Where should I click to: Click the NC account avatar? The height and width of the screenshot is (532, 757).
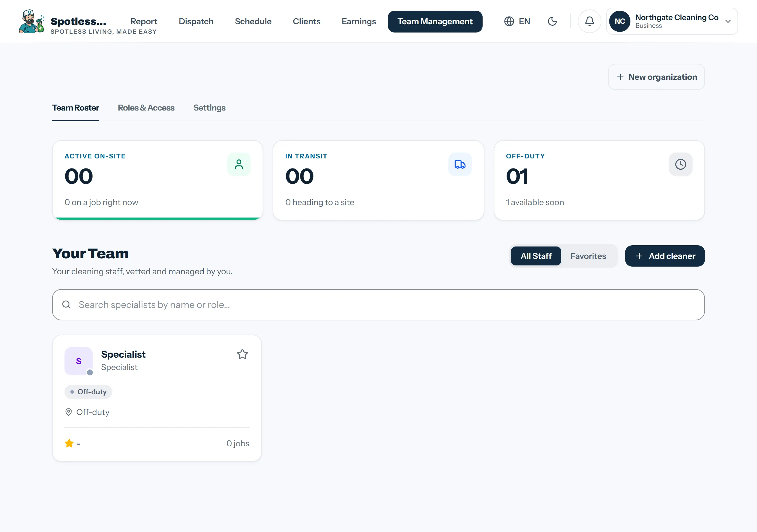coord(620,21)
